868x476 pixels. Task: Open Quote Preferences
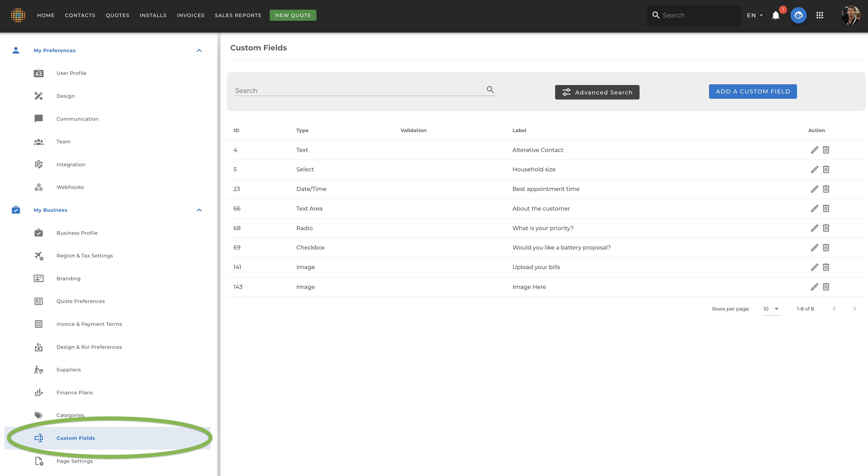(81, 301)
